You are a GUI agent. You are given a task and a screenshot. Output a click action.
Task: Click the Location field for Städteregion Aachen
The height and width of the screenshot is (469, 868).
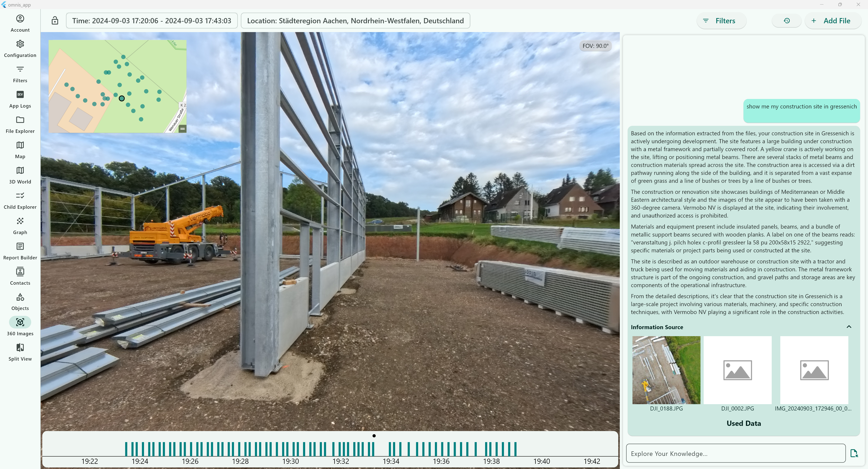(355, 21)
